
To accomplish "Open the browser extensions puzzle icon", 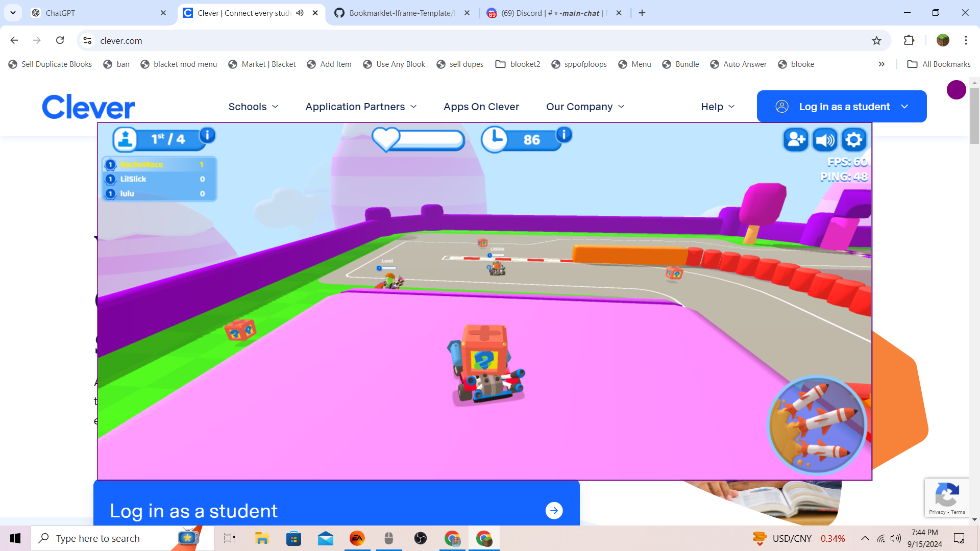I will coord(909,41).
